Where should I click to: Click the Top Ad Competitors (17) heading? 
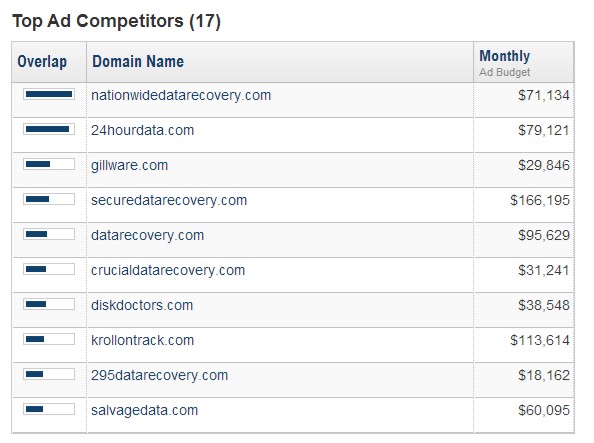coord(116,21)
